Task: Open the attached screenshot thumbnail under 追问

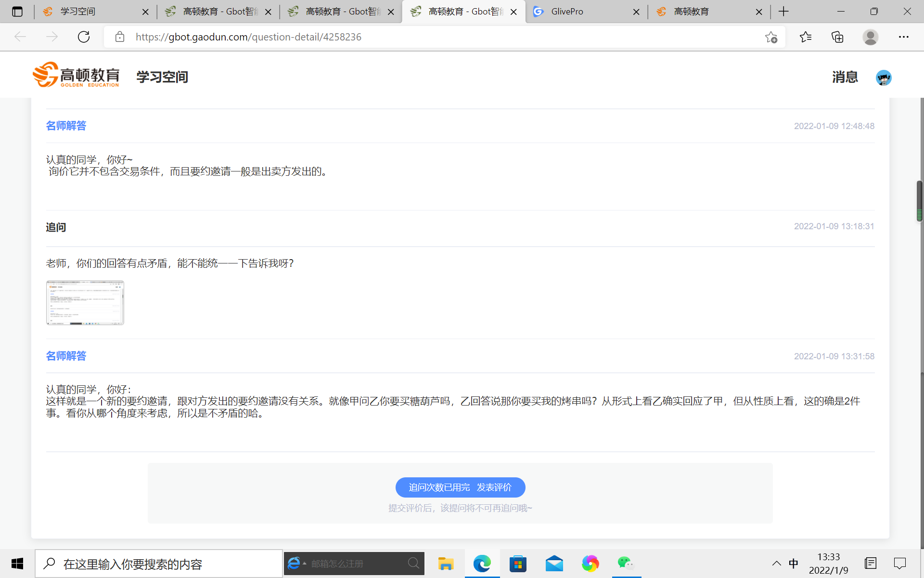Action: click(85, 302)
